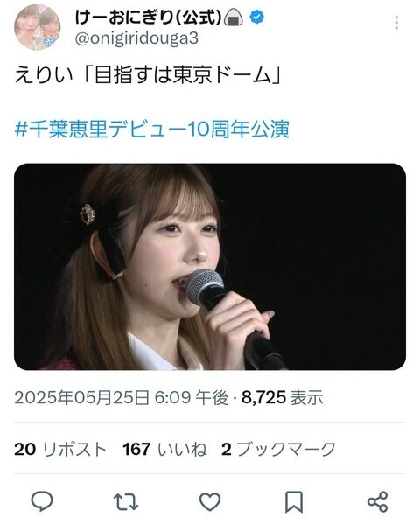Image resolution: width=420 pixels, height=525 pixels.
Task: Open hashtag #千葉恵里デビュー10周年公演
Action: point(152,129)
